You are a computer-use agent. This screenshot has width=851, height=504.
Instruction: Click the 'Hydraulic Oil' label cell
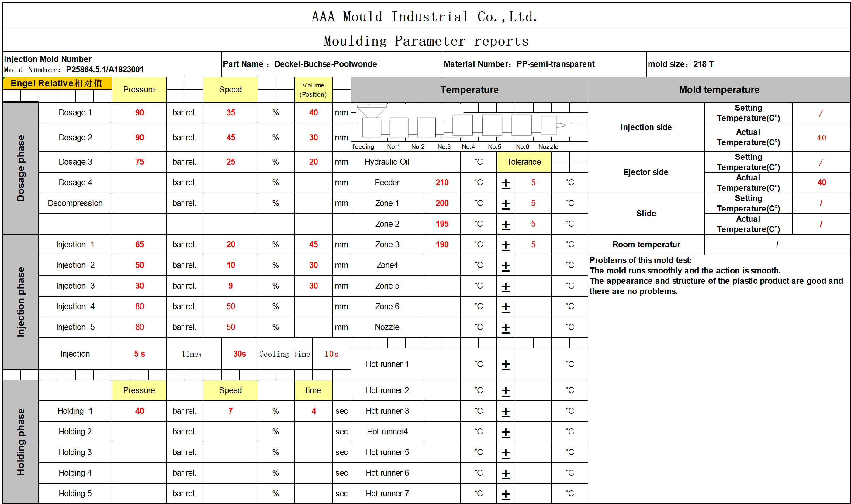point(387,162)
